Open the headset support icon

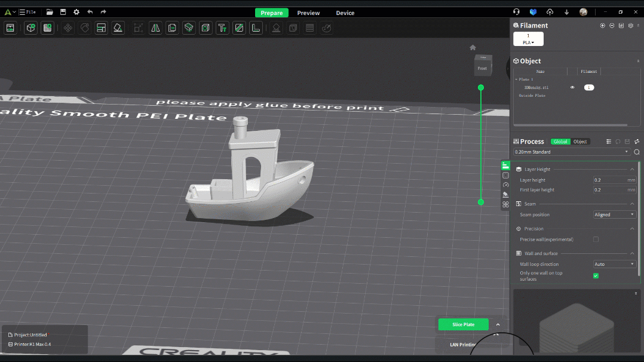point(516,12)
